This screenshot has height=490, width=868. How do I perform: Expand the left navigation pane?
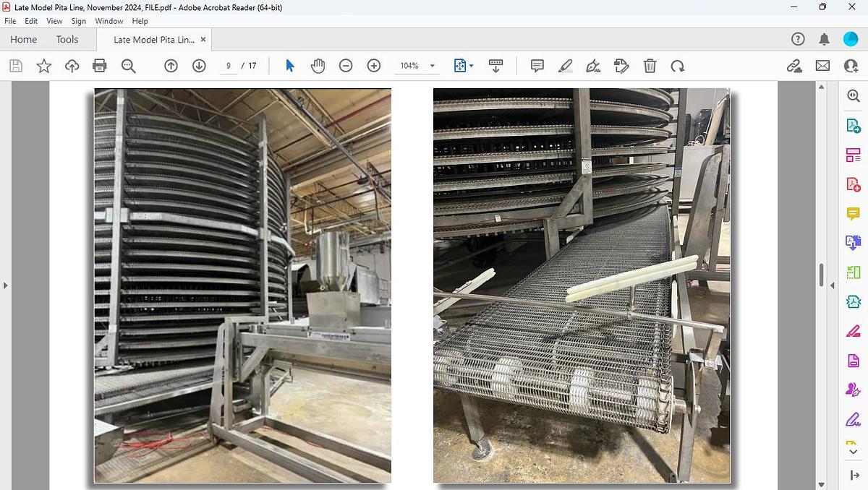6,285
